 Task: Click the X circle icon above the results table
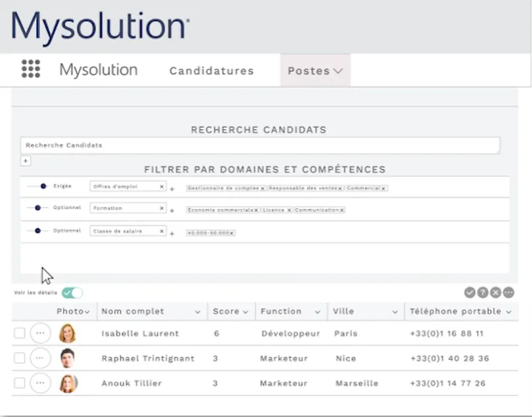(x=496, y=293)
